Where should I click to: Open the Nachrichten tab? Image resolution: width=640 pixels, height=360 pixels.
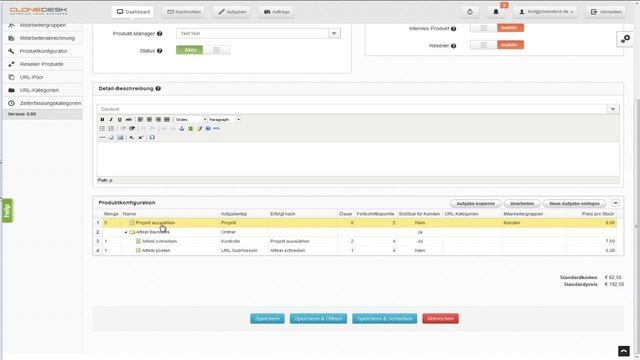184,12
